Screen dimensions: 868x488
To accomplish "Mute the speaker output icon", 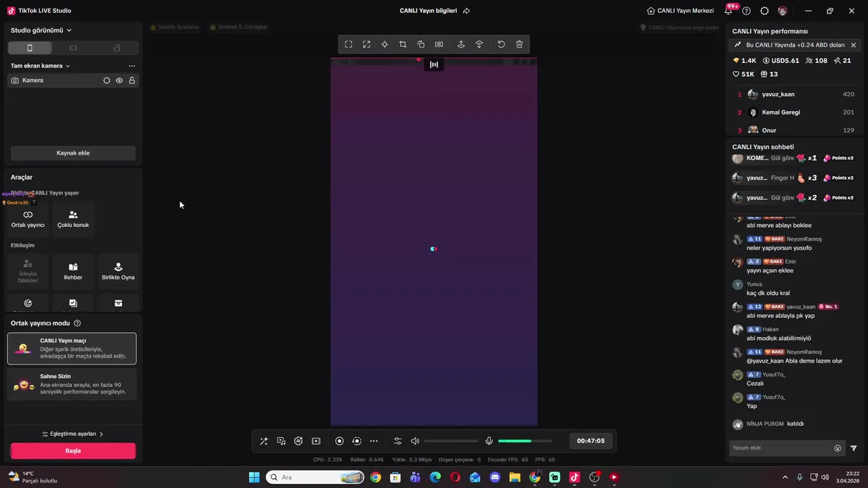I will click(x=415, y=441).
